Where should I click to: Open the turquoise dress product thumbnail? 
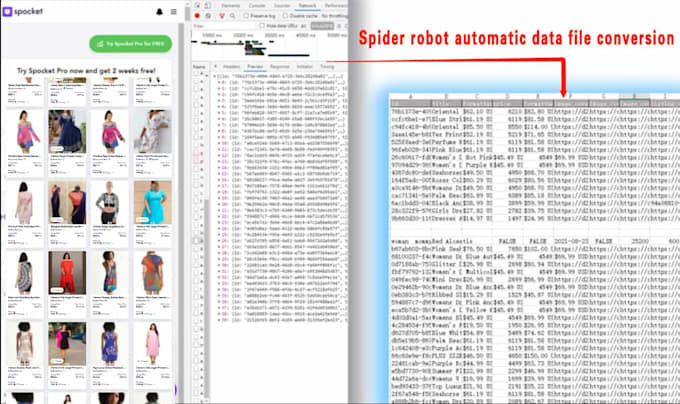(153, 202)
